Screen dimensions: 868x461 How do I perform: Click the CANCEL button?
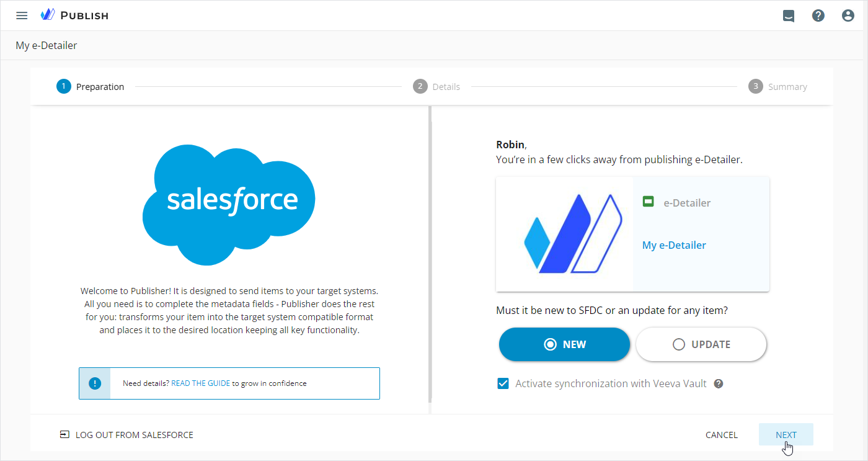pyautogui.click(x=722, y=435)
